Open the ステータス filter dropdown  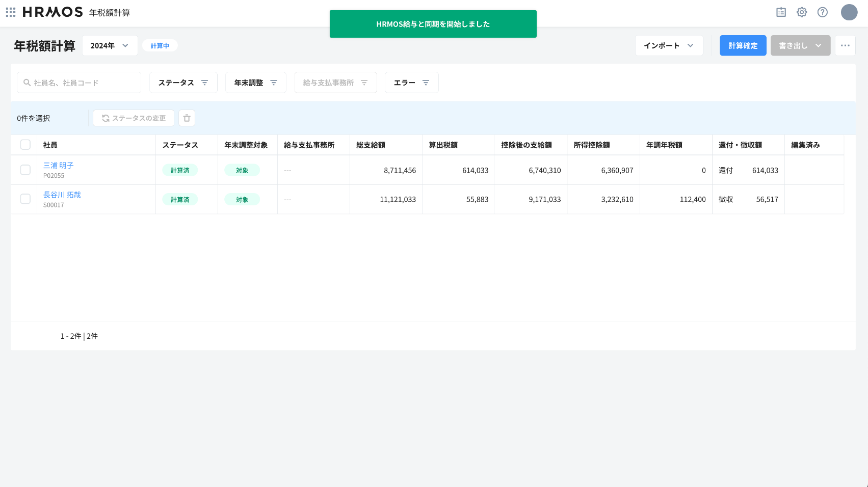pos(183,83)
